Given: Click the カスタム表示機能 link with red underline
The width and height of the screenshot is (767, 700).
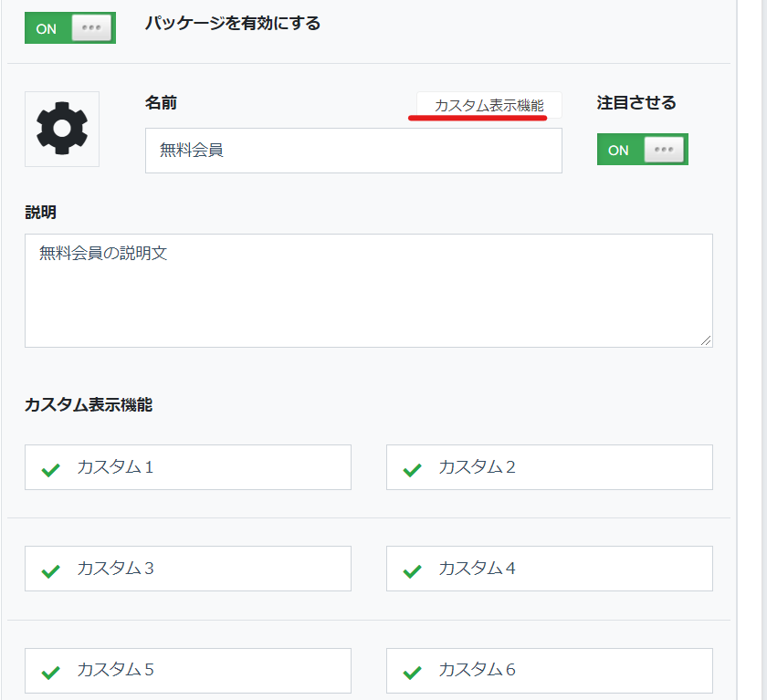Looking at the screenshot, I should (x=489, y=105).
